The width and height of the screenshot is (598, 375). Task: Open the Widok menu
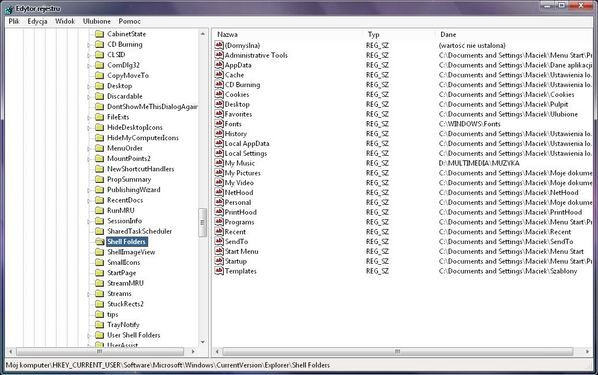click(65, 21)
